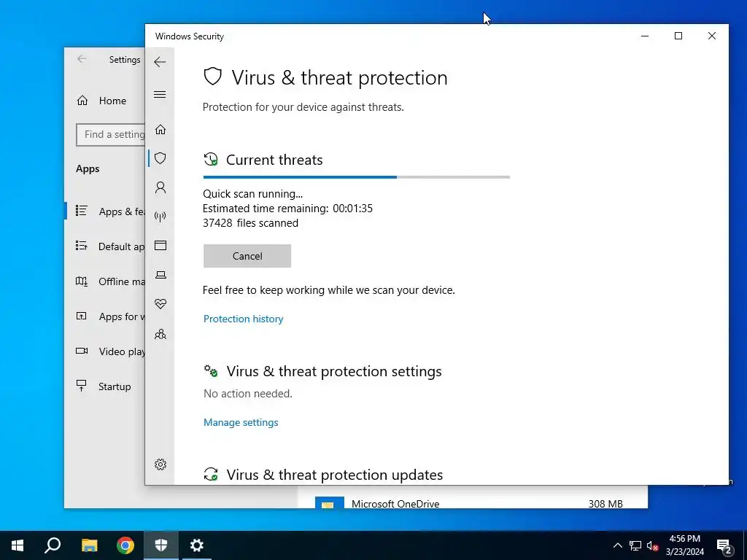
Task: Click the Find a setting search box
Action: (x=111, y=135)
